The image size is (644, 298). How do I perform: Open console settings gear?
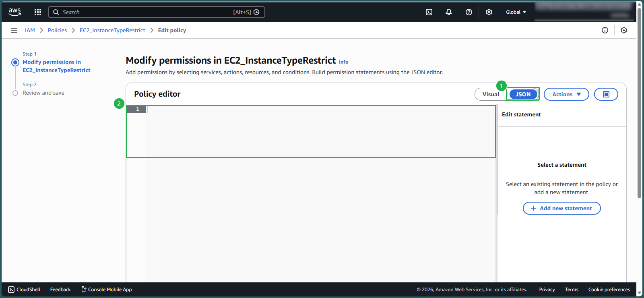pos(489,12)
